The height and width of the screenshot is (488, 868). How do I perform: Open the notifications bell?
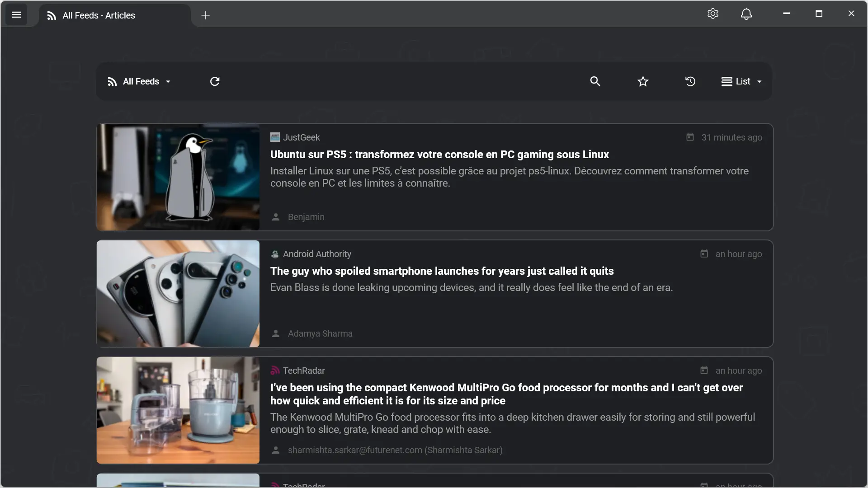pos(746,14)
